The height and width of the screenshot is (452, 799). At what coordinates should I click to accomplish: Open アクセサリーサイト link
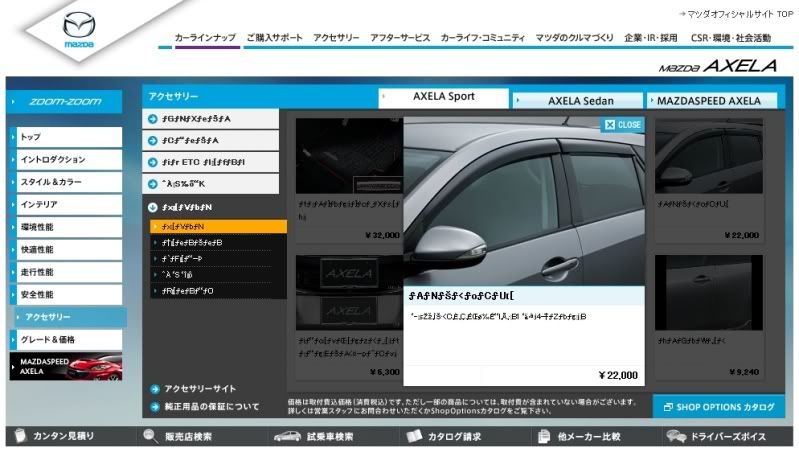pos(200,389)
